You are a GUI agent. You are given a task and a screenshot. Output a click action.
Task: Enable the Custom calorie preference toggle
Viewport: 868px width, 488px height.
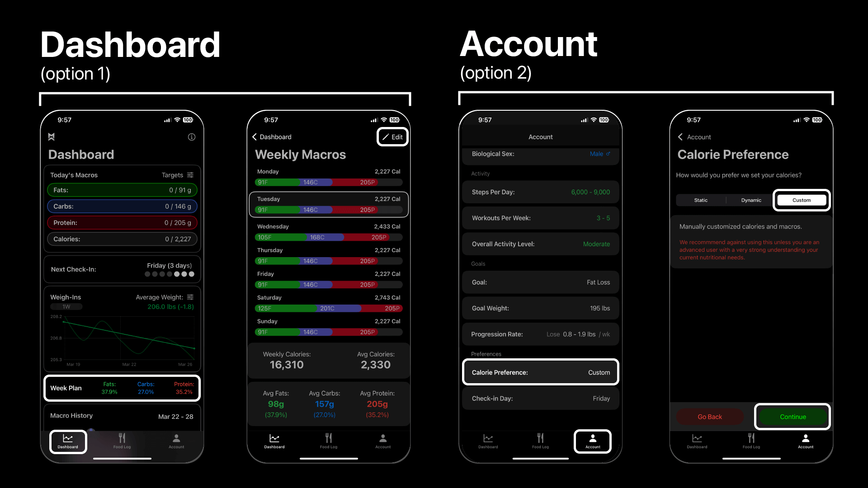(801, 200)
